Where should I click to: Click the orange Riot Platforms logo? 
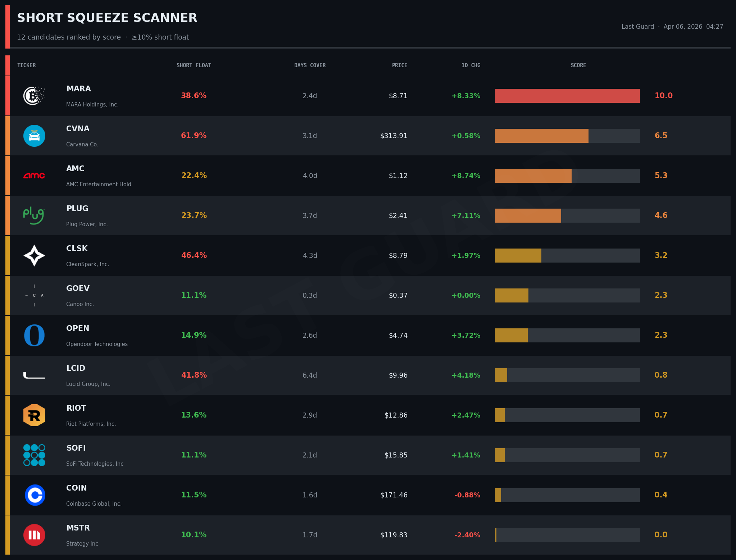(x=34, y=415)
